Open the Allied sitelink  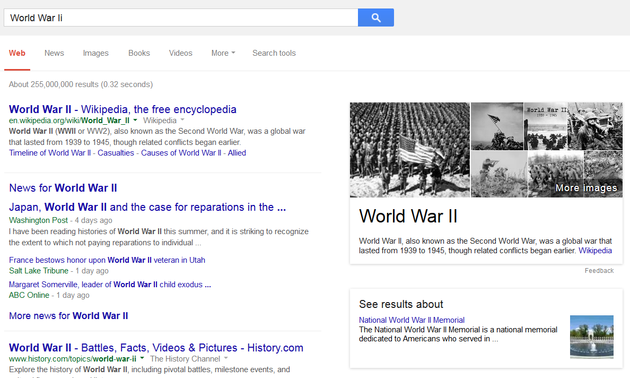pos(237,153)
